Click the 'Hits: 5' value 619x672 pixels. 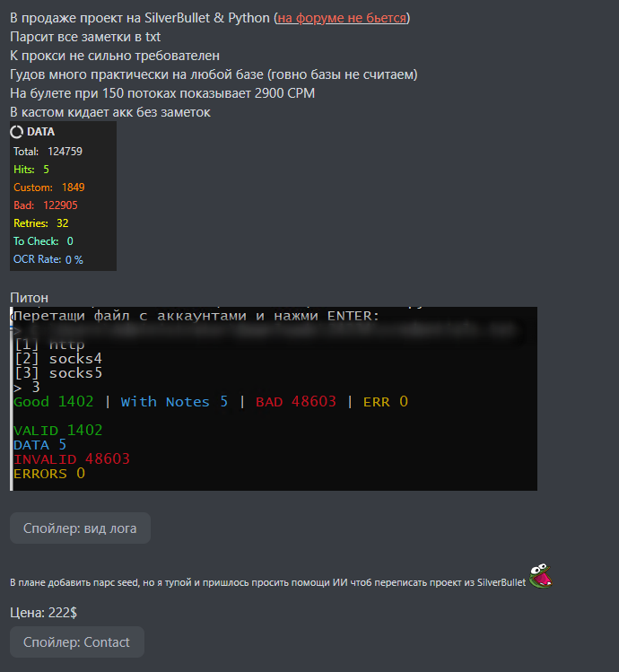(x=31, y=170)
